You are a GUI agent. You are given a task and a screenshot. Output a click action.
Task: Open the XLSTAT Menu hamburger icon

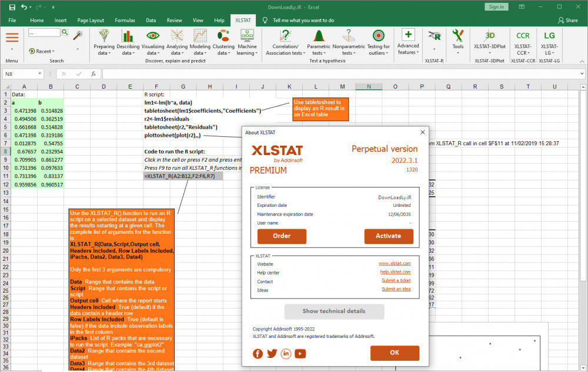tap(12, 38)
